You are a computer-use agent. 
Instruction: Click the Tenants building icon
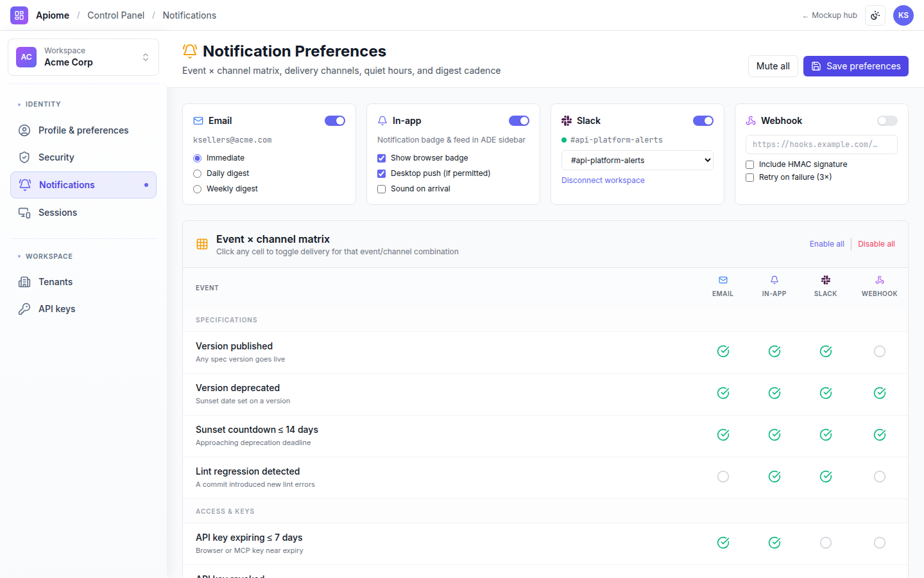[24, 282]
